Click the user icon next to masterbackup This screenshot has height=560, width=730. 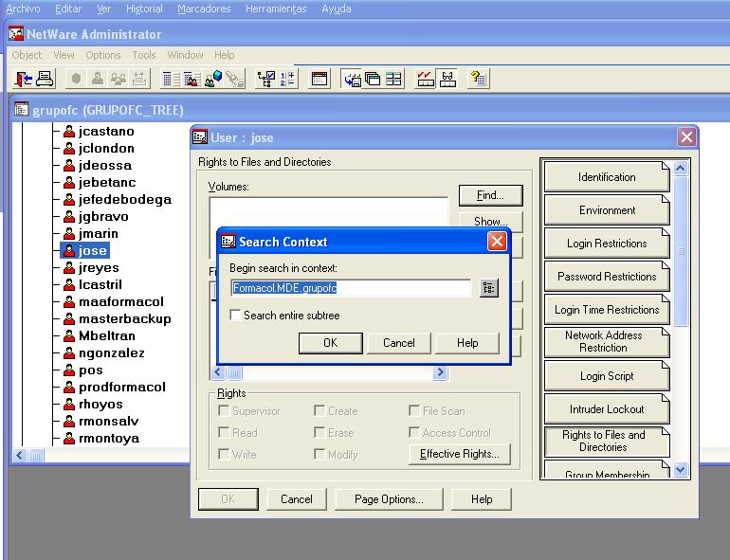point(69,319)
